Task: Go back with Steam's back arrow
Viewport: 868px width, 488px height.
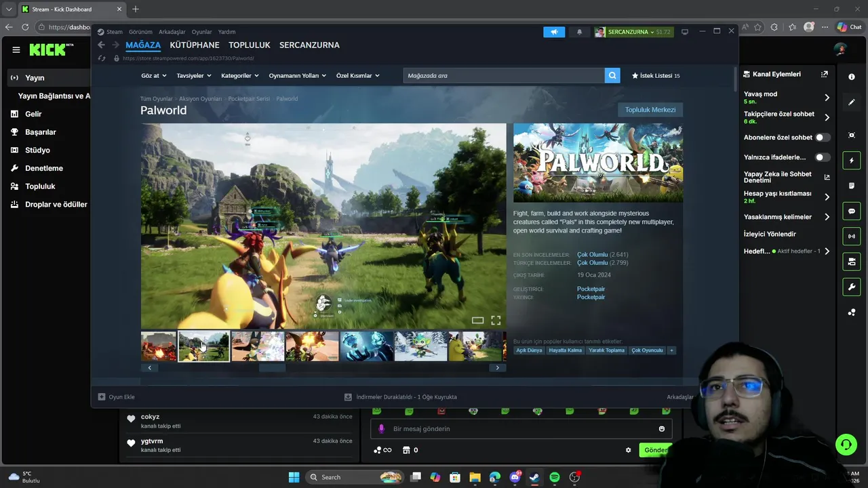Action: pos(101,45)
